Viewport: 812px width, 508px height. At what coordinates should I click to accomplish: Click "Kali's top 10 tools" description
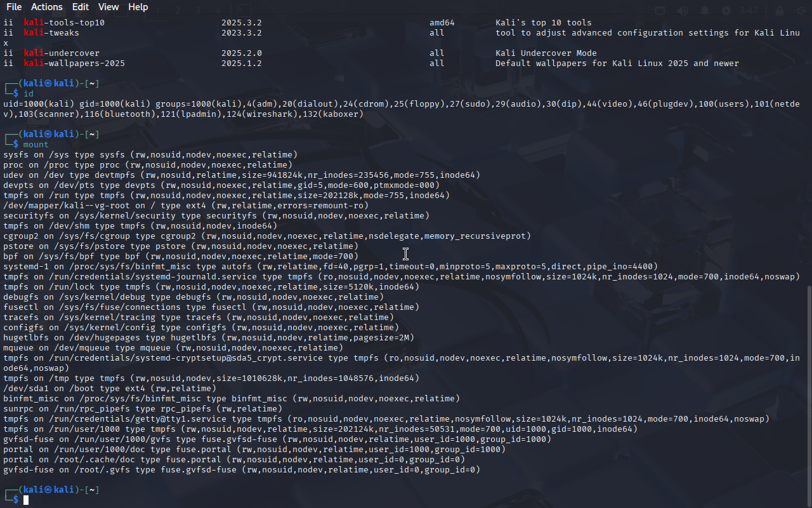tap(544, 23)
